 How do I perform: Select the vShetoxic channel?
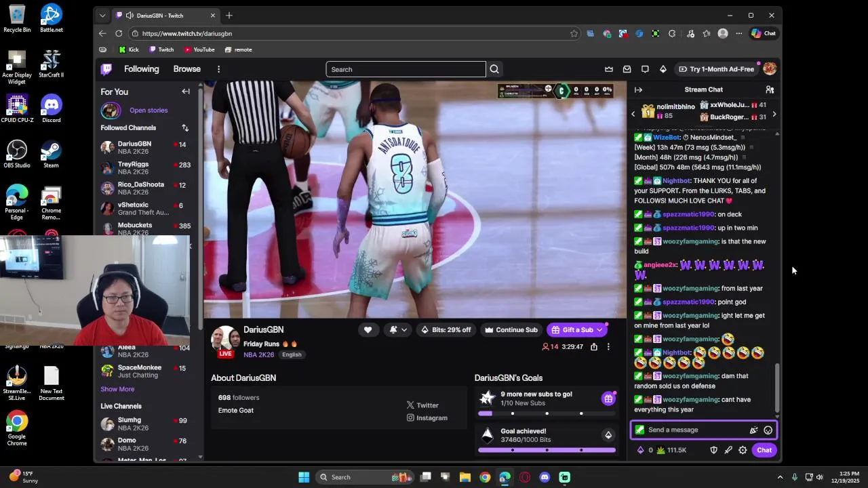click(146, 209)
